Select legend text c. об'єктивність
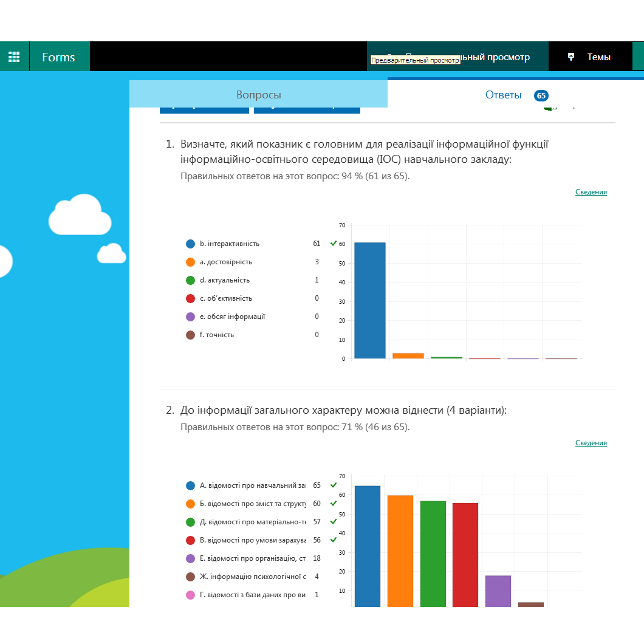This screenshot has height=644, width=644. point(226,298)
